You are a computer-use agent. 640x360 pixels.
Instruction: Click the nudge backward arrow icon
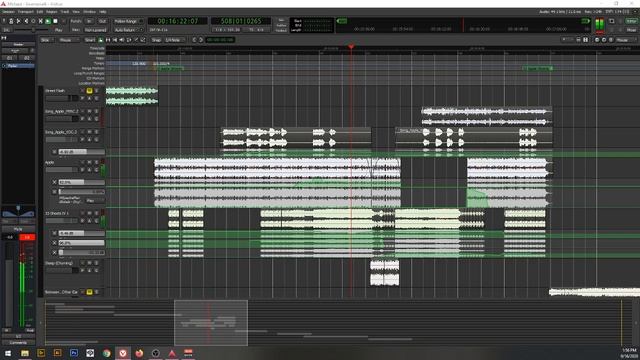click(x=194, y=40)
